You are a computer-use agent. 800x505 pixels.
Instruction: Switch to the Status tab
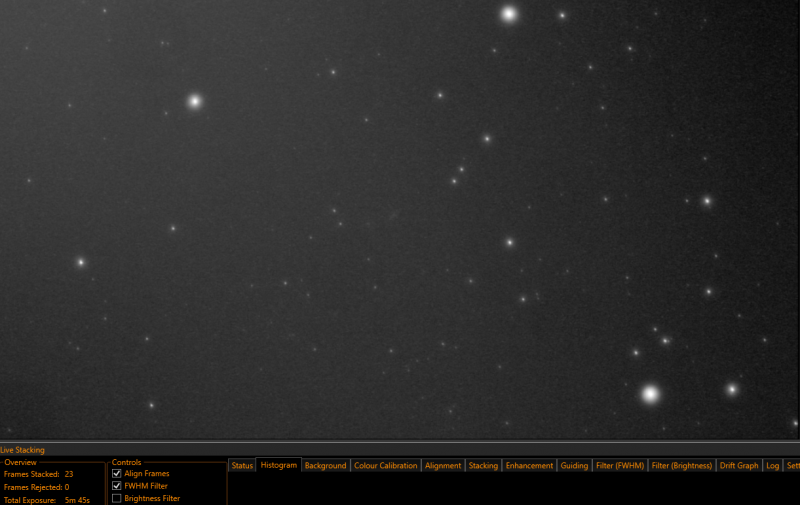[x=242, y=465]
